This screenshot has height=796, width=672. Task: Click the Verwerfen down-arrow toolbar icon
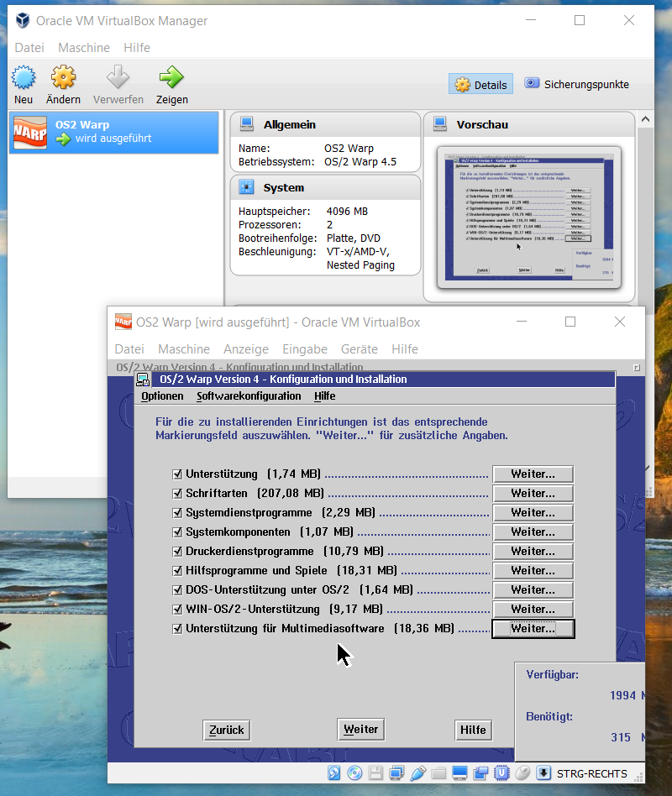tap(118, 77)
